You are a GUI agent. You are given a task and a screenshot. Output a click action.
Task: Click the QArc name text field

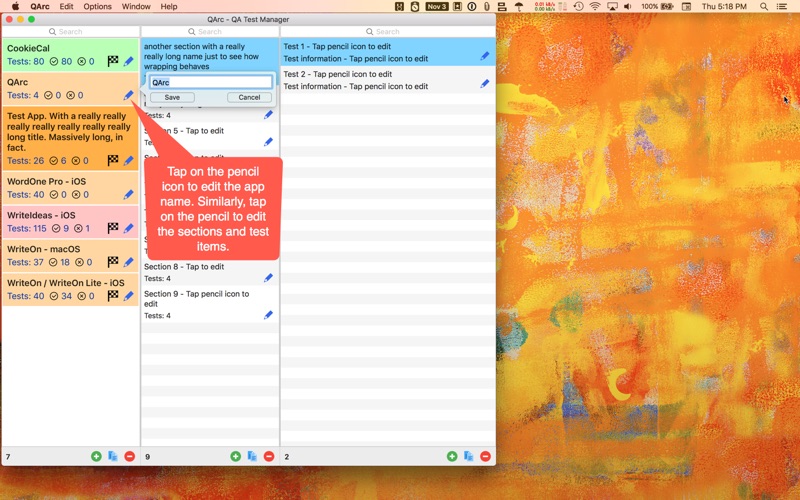click(211, 82)
